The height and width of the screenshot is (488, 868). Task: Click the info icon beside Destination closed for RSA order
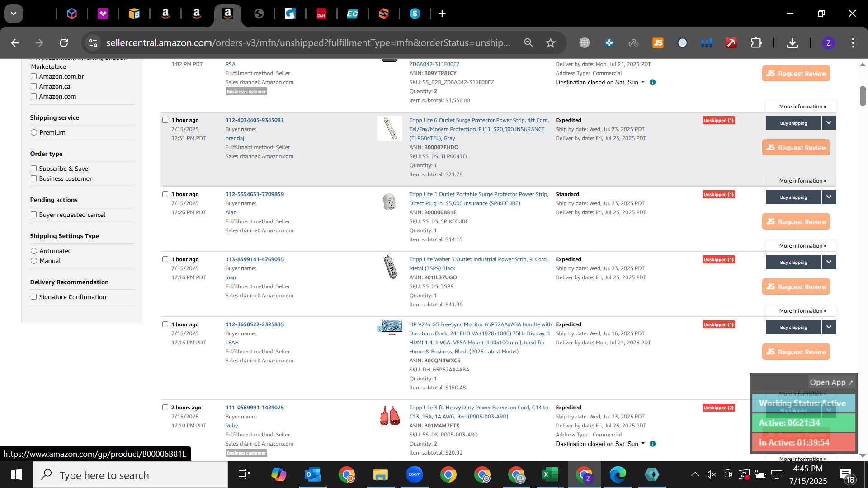(x=652, y=82)
